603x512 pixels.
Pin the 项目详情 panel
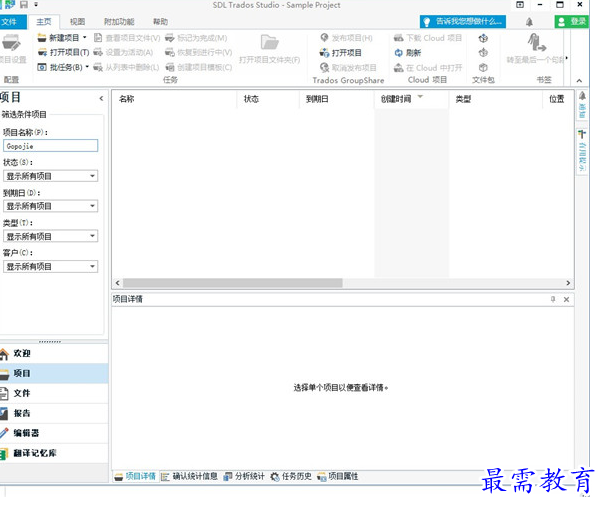click(x=553, y=299)
